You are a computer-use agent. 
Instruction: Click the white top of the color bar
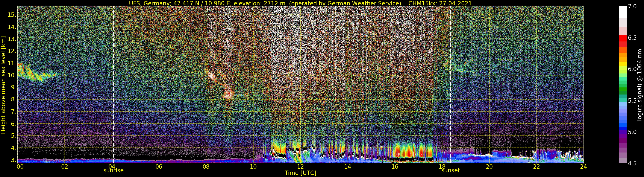(623, 11)
